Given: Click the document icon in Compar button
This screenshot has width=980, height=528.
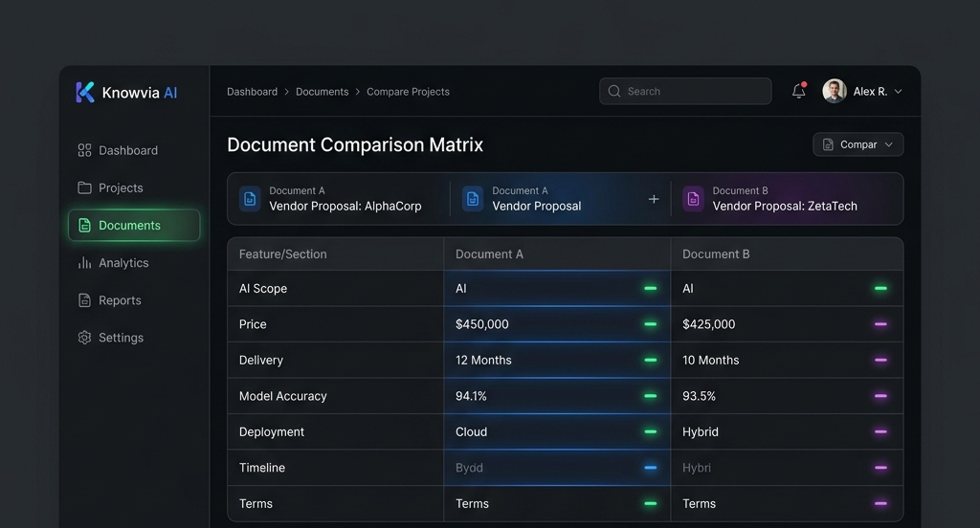Looking at the screenshot, I should pyautogui.click(x=828, y=144).
